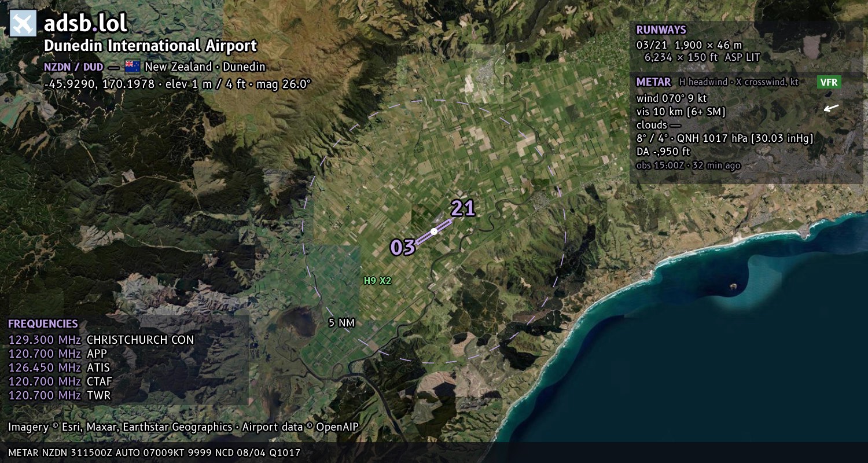Click the headwind/crosswind legend text

coord(739,82)
